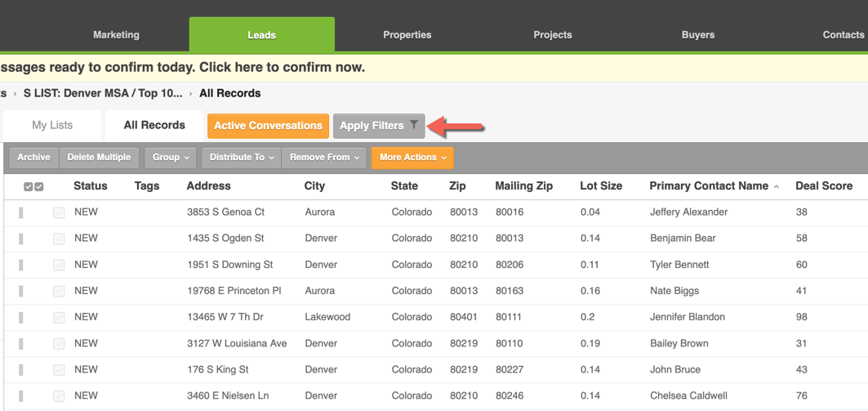
Task: Tick the checkbox for 13465 W 7 Th Dr
Action: [x=59, y=317]
